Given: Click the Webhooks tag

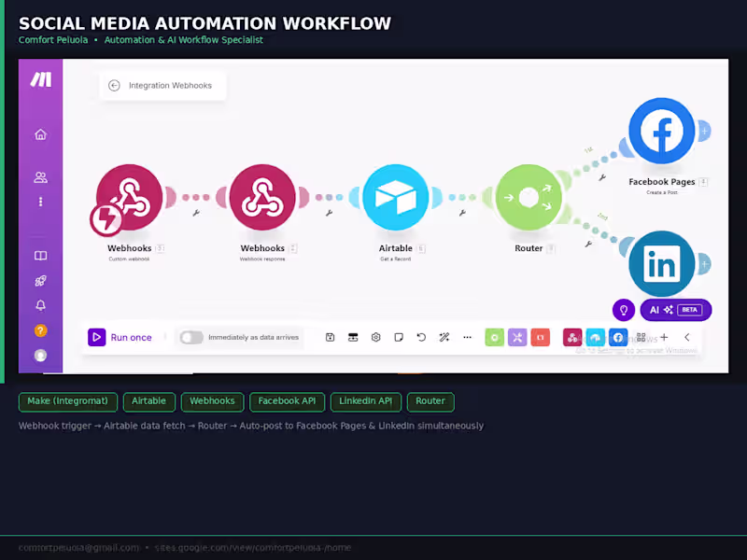Looking at the screenshot, I should point(212,401).
